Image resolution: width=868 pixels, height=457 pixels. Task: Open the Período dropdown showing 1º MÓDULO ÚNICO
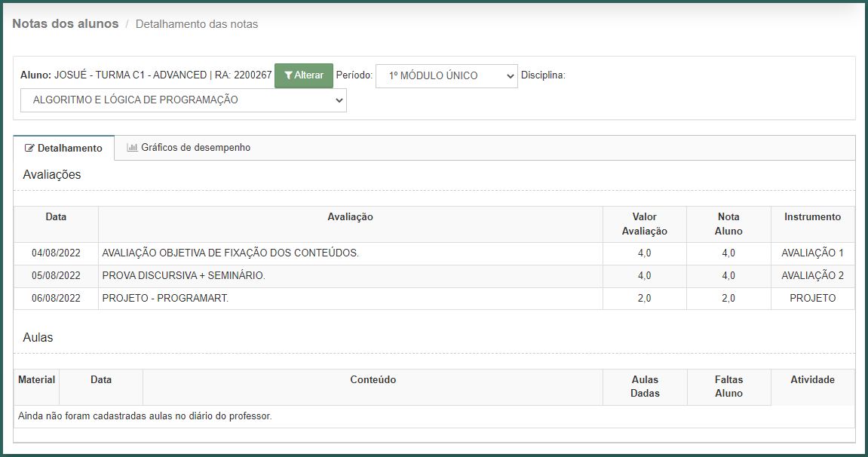click(446, 75)
